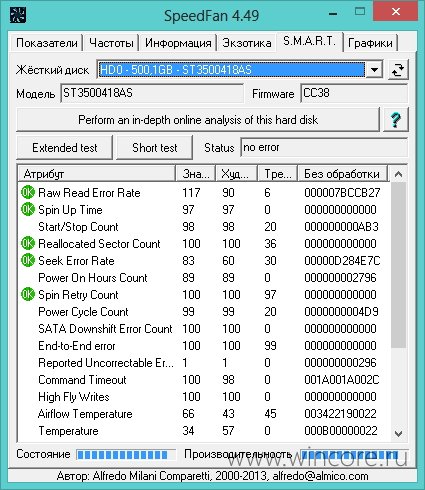Click OK status icon for Raw Read Error Rate
This screenshot has height=490, width=425.
28,192
